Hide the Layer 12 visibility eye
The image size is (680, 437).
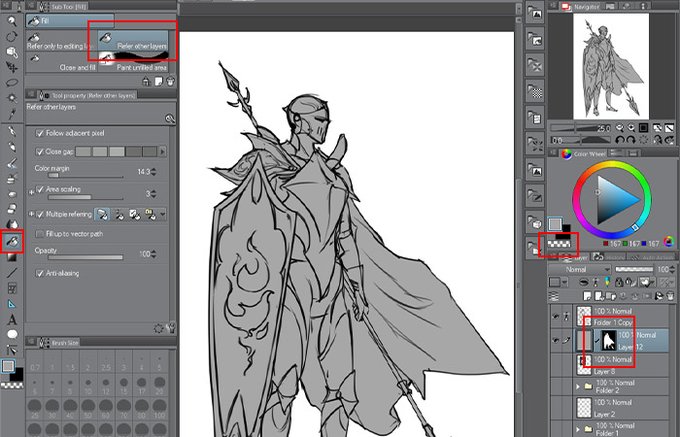coord(556,341)
